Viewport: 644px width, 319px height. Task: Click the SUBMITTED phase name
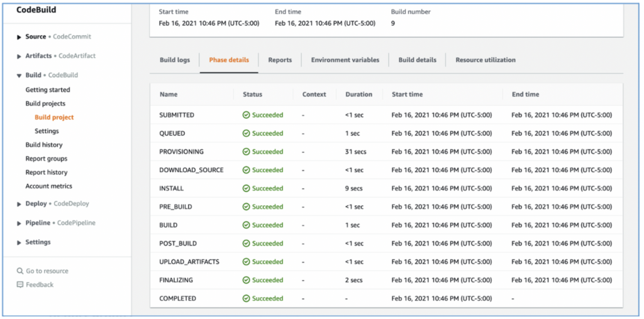click(177, 115)
